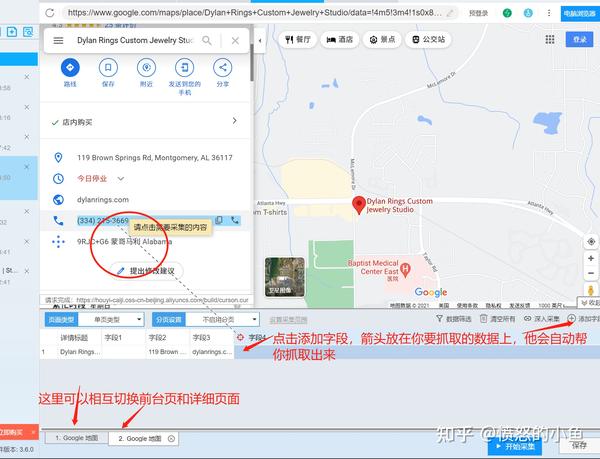Select the 公交站 transit chip
Screen dimensions: 600x459
pyautogui.click(x=428, y=39)
